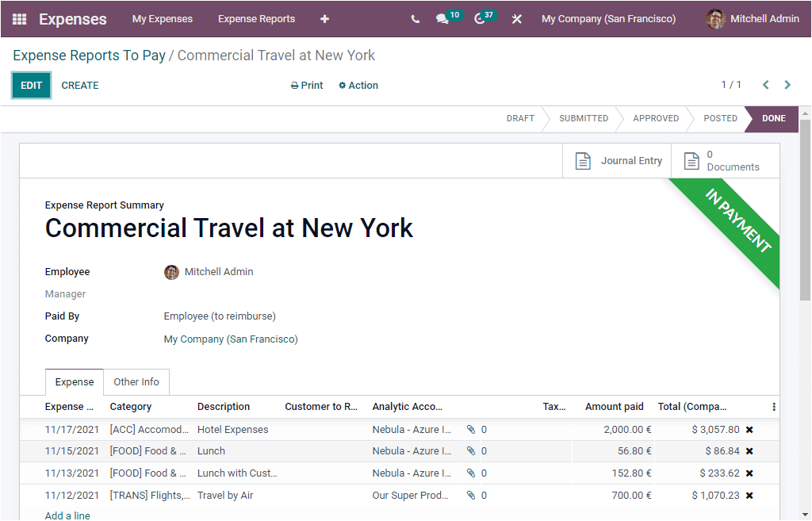
Task: Open the column options dots menu
Action: point(773,406)
